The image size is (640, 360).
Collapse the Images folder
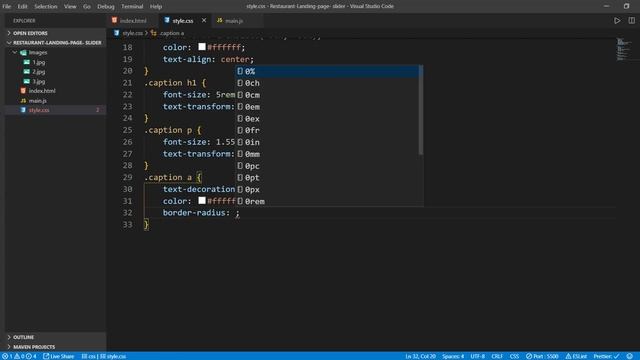pyautogui.click(x=55, y=52)
